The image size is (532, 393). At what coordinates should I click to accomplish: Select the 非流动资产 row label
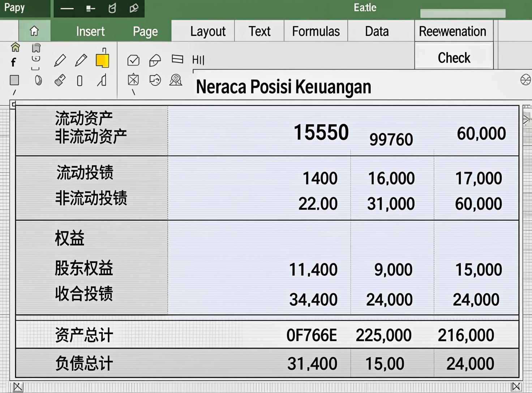tap(91, 136)
